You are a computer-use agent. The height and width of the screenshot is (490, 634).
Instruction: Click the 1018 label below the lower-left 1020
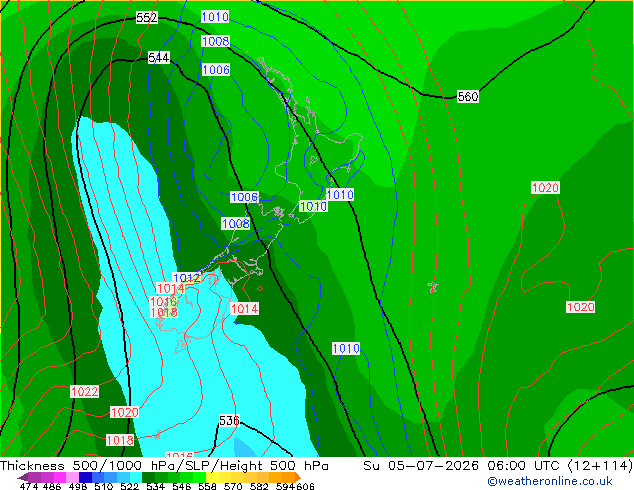pos(120,440)
